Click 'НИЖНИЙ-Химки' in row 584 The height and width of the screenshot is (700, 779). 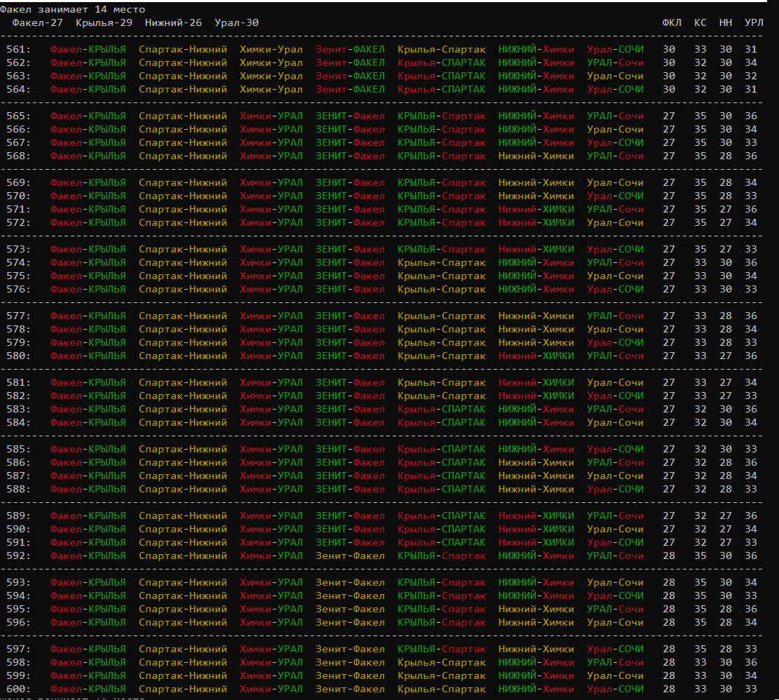pyautogui.click(x=536, y=423)
